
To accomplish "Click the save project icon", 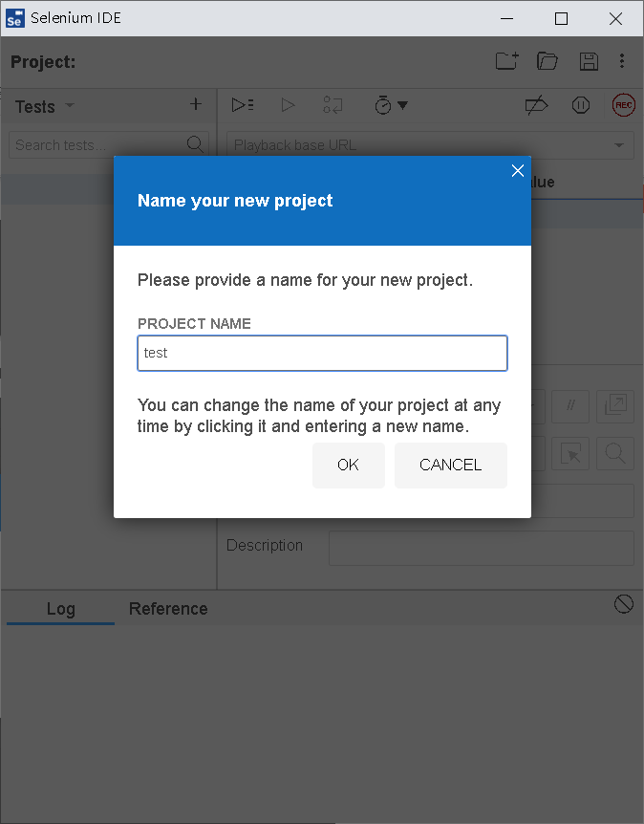I will (589, 61).
